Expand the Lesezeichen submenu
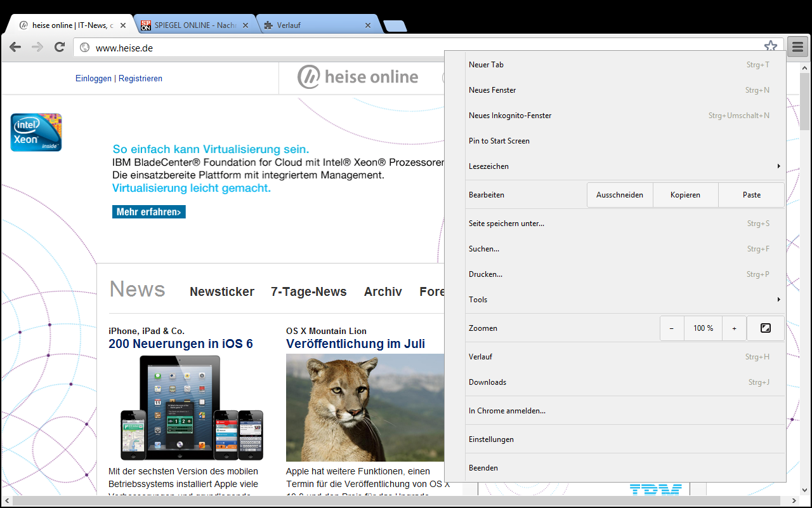This screenshot has height=508, width=812. [x=625, y=166]
